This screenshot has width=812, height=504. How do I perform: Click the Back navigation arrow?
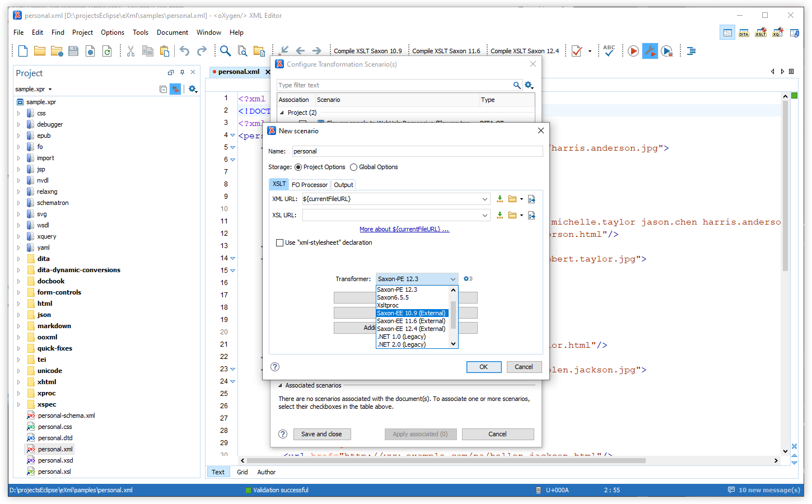(x=300, y=51)
